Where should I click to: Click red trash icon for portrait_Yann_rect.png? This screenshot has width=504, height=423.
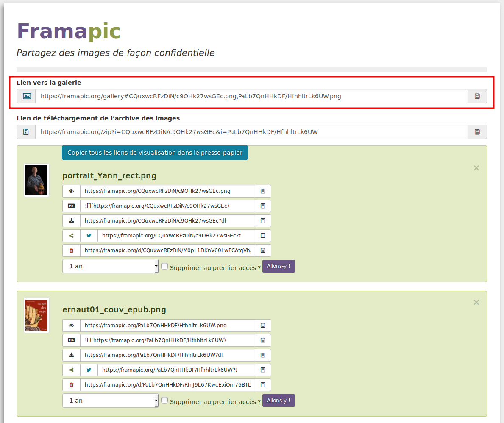click(71, 250)
